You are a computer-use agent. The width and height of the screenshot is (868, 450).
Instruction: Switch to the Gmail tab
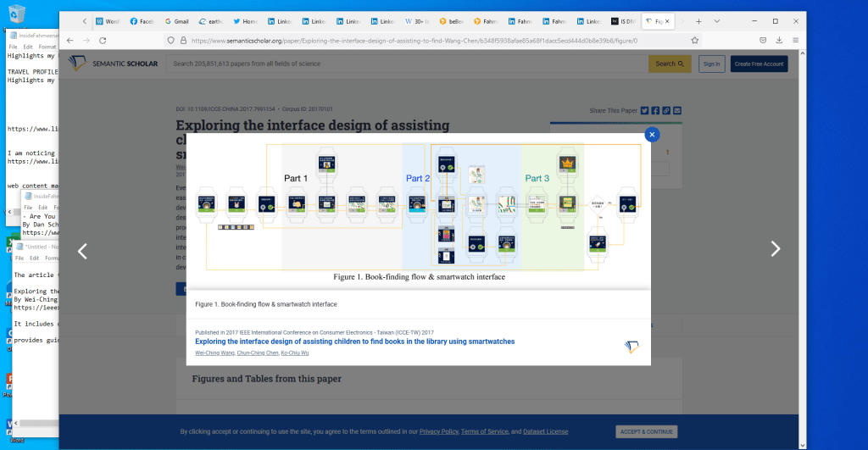coord(176,20)
